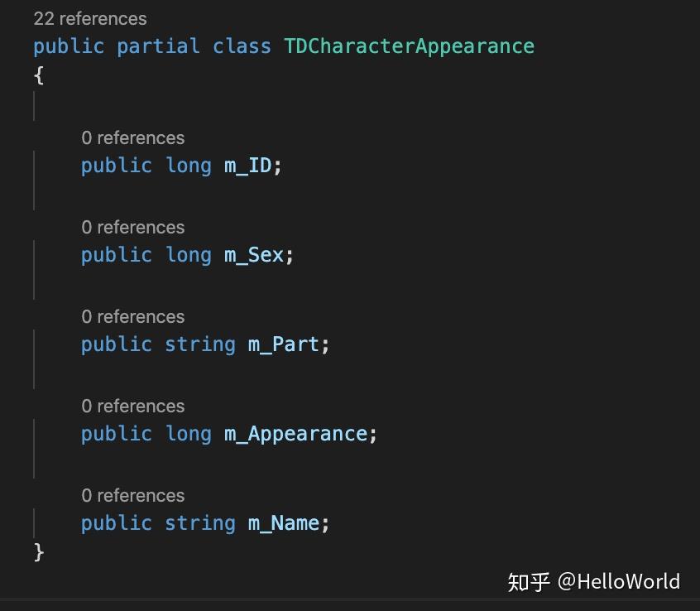Click the class keyword
This screenshot has width=700, height=611.
click(x=242, y=46)
